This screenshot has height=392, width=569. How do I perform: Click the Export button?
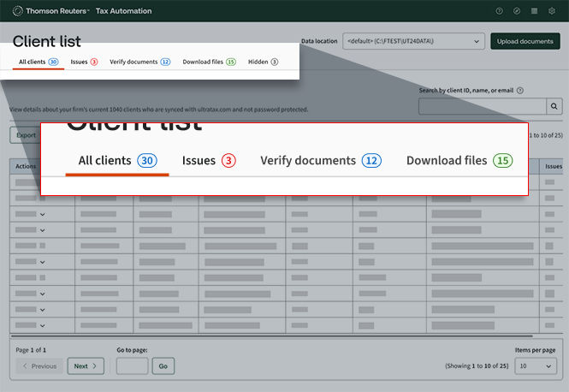click(26, 135)
